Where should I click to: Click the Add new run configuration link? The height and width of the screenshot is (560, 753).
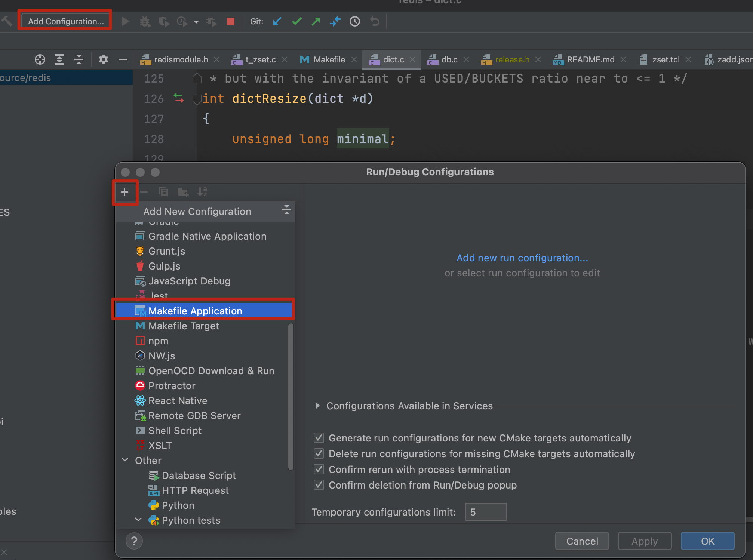click(522, 258)
